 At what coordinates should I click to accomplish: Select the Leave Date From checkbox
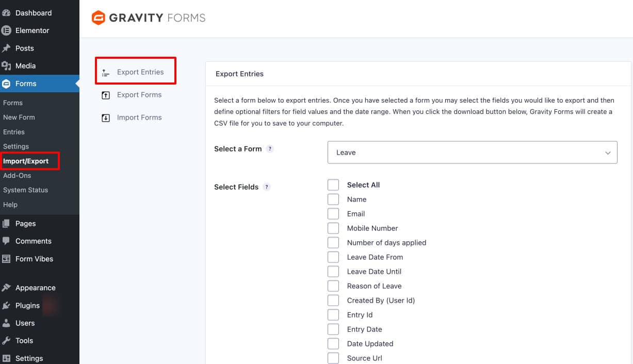click(333, 257)
